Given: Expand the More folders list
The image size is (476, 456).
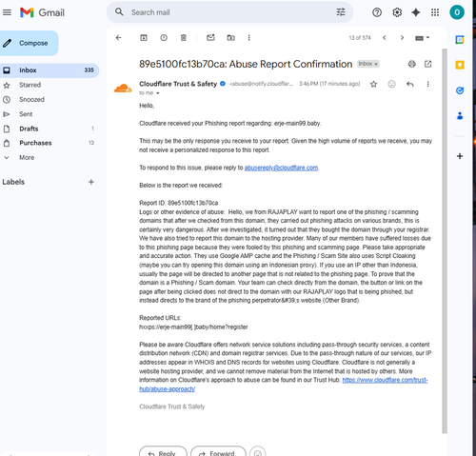Looking at the screenshot, I should [27, 157].
